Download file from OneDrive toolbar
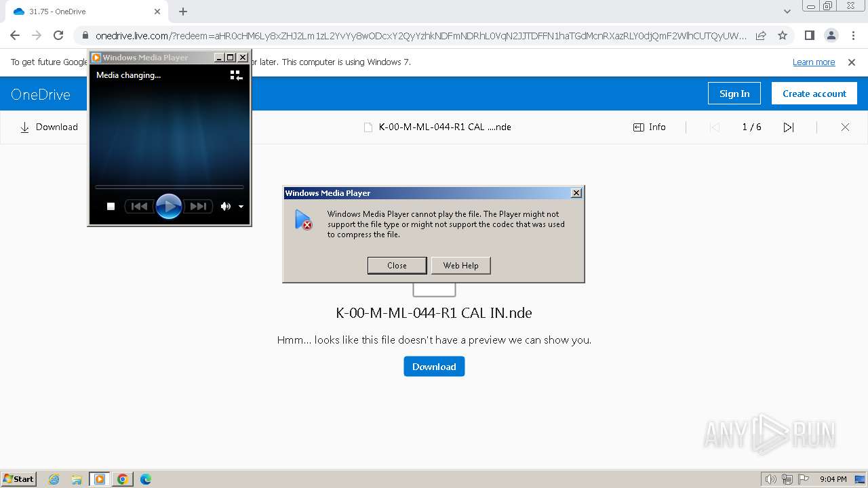868x488 pixels. point(49,127)
